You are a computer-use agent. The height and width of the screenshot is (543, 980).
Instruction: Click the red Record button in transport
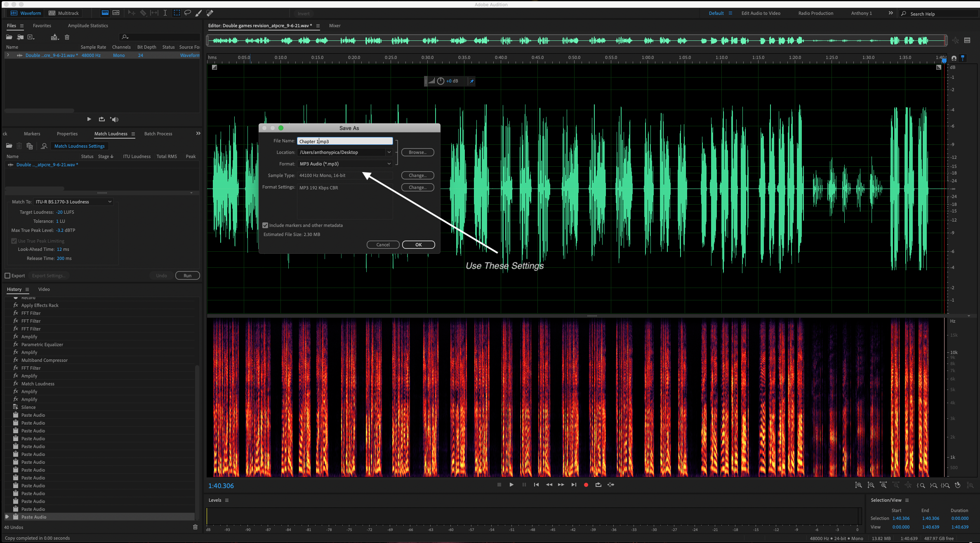[586, 485]
